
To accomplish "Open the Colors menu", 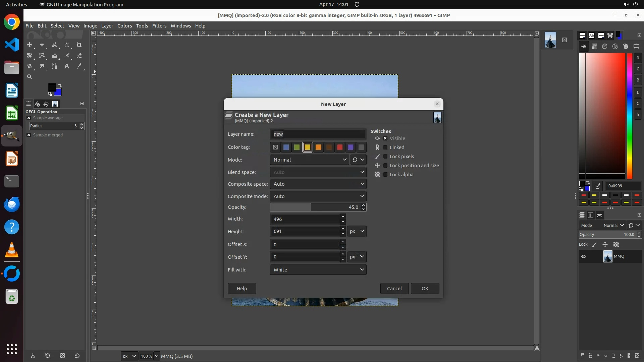I will tap(124, 26).
